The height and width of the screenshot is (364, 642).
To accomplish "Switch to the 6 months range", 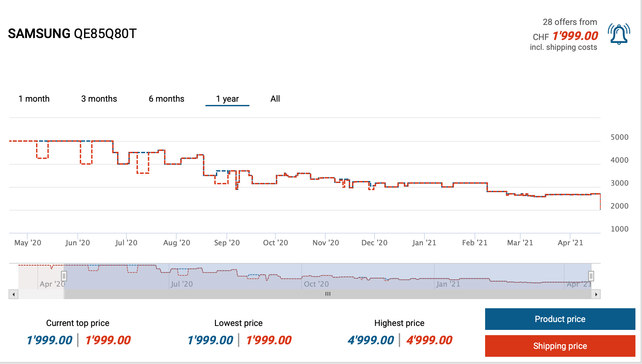I will (166, 99).
